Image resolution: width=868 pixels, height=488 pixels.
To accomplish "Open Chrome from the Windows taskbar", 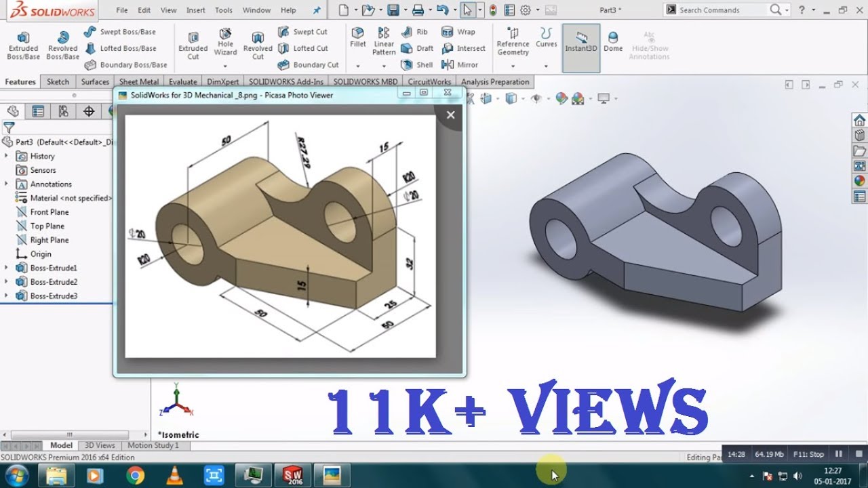I will click(x=135, y=476).
